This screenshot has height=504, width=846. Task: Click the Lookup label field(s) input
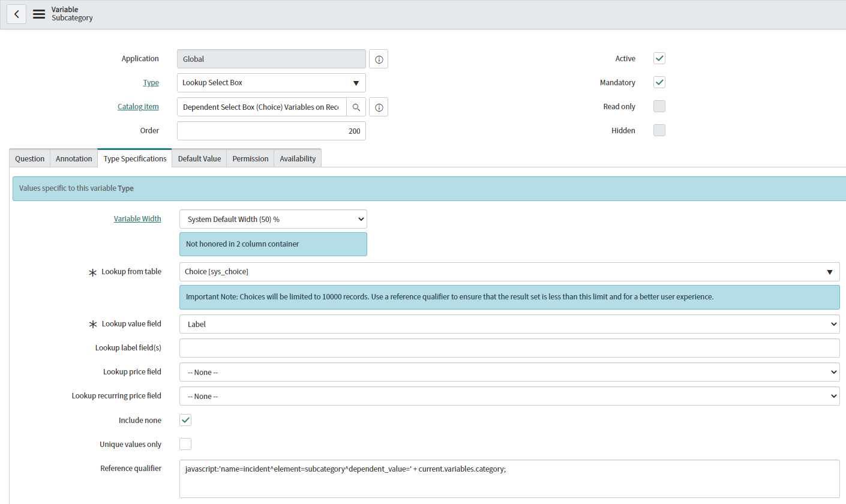coord(509,348)
